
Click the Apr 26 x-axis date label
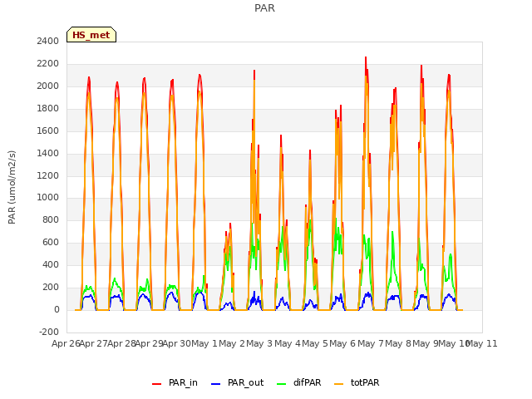66,343
